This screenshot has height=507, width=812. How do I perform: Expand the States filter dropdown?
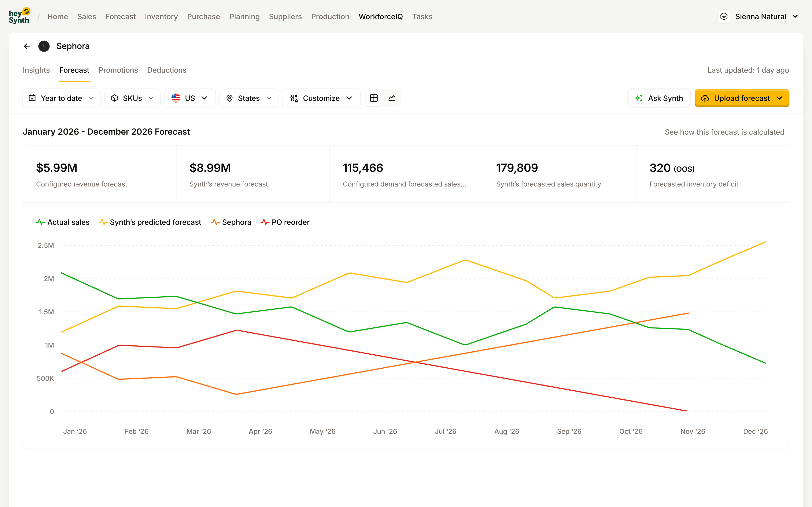pyautogui.click(x=249, y=98)
